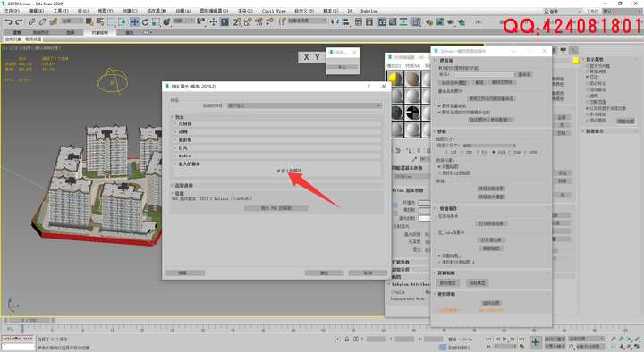Collapse the 嵌入的媒体 section header
Image resolution: width=644 pixels, height=352 pixels.
[276, 163]
